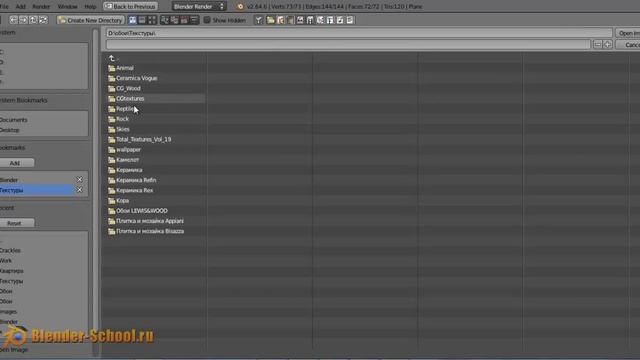Toggle the image files filter
This screenshot has width=640, height=360.
pyautogui.click(x=300, y=20)
